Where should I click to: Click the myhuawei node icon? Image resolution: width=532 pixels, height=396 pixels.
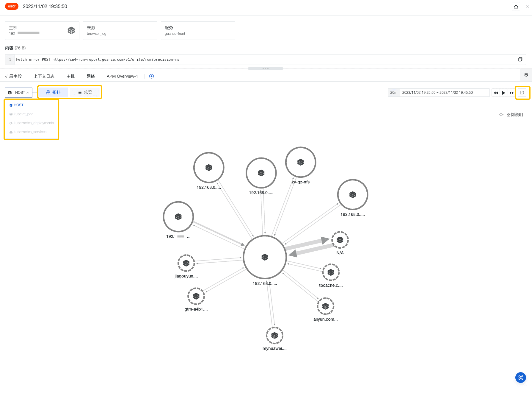click(274, 336)
